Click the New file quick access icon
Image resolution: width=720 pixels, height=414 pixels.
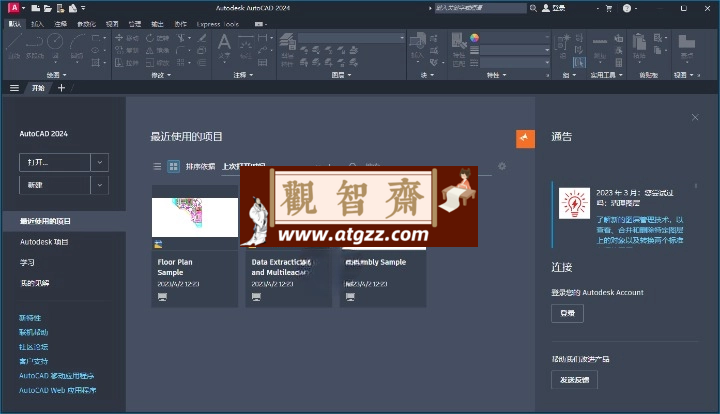[x=35, y=8]
